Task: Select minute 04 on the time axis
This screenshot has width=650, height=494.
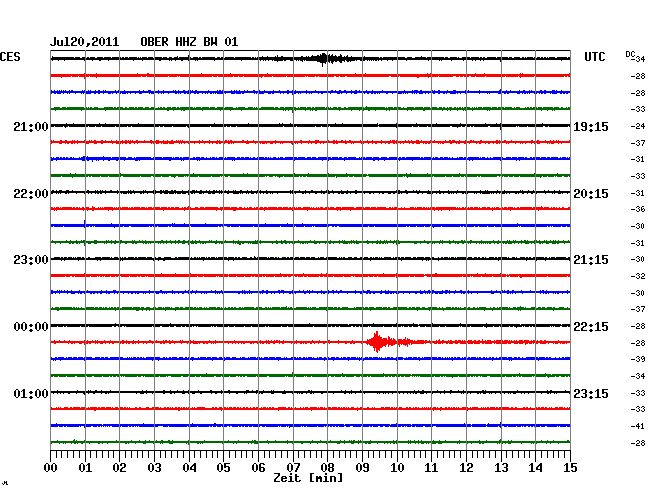Action: tap(189, 468)
